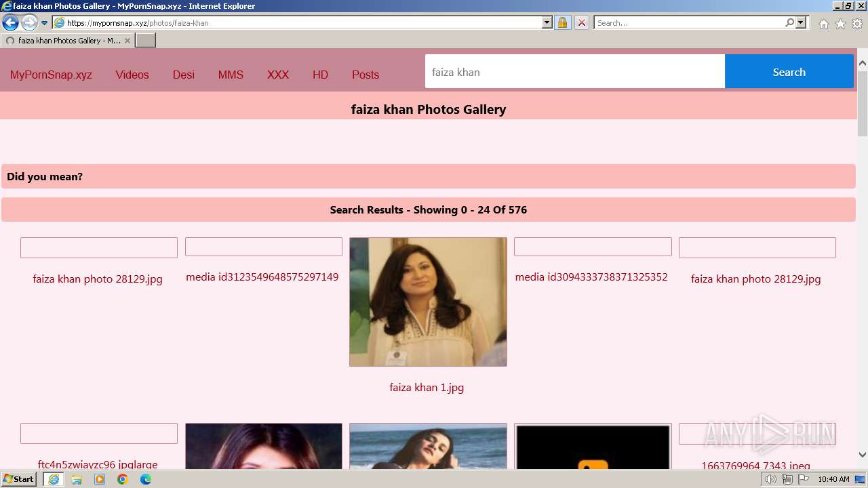Click the blue Search button
Viewport: 868px width, 488px height.
point(789,72)
